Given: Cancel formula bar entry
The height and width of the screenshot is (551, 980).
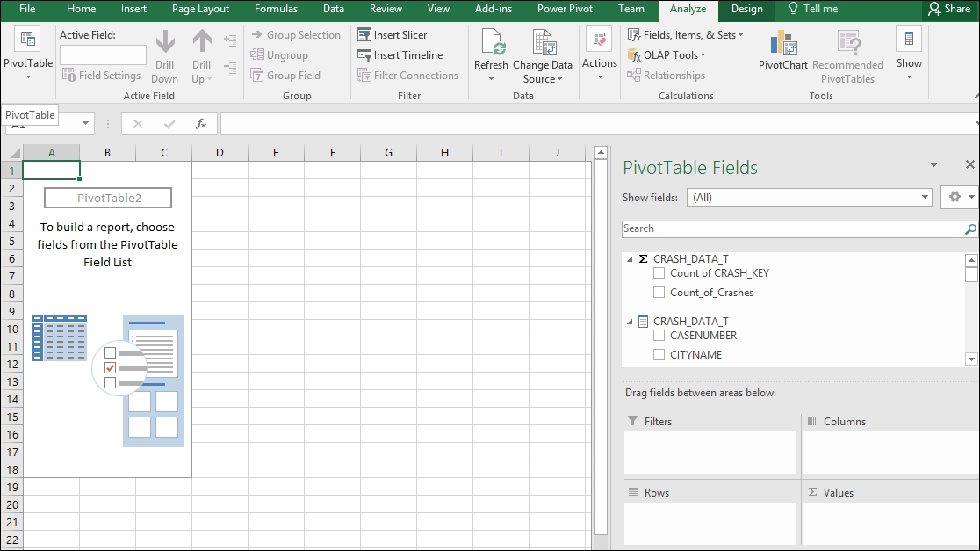Looking at the screenshot, I should (x=138, y=124).
